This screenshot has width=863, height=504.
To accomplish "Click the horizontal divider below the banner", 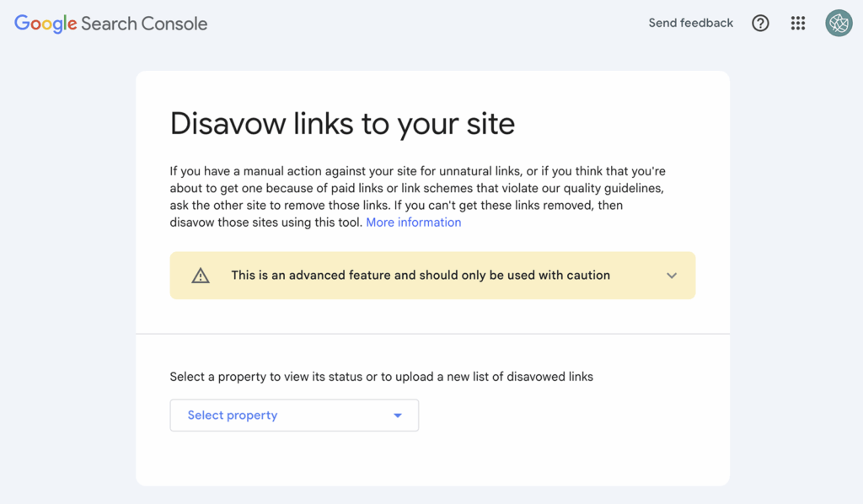I will coord(432,334).
